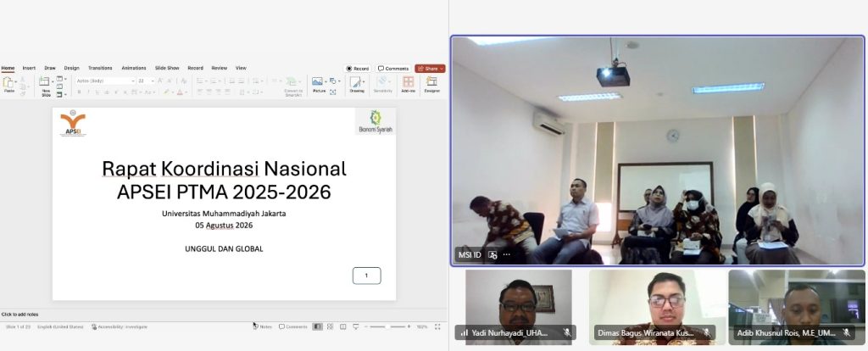The image size is (868, 351).
Task: Open the View ribbon tab
Action: coord(241,68)
